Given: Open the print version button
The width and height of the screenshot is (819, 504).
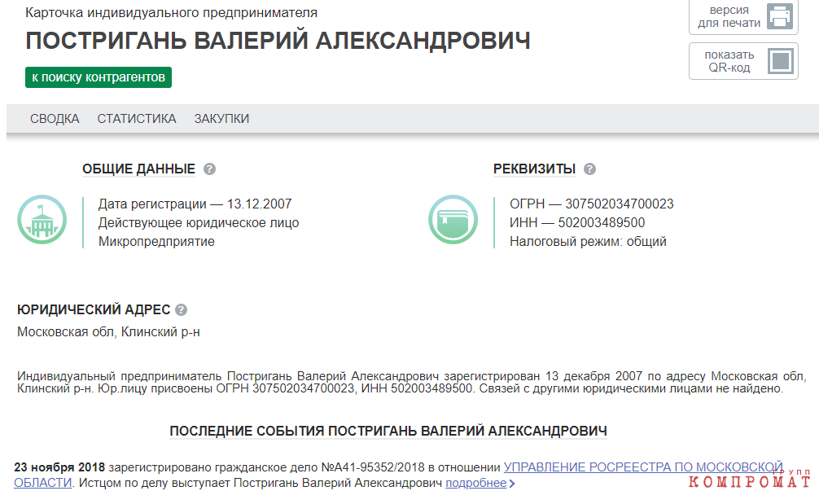Looking at the screenshot, I should point(743,16).
